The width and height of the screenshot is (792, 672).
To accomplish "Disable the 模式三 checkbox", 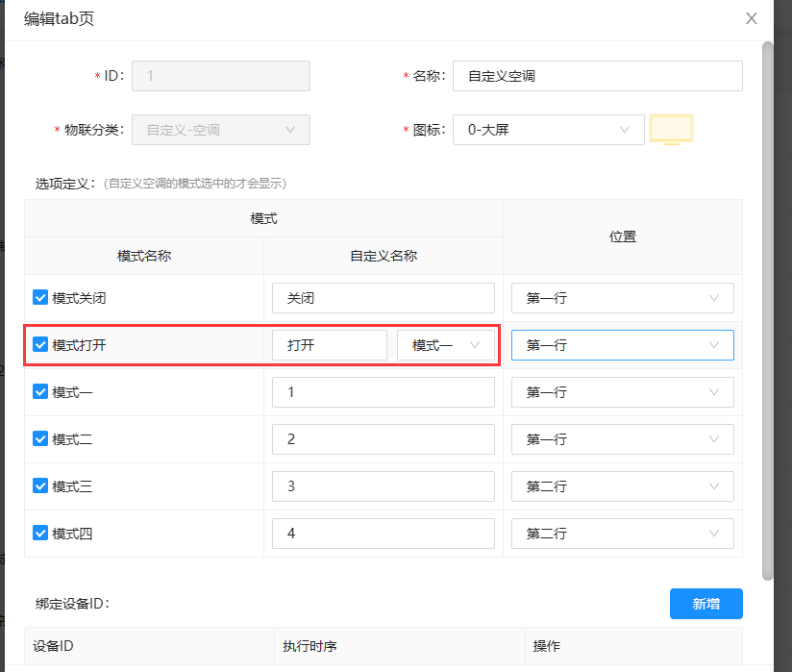I will 40,486.
